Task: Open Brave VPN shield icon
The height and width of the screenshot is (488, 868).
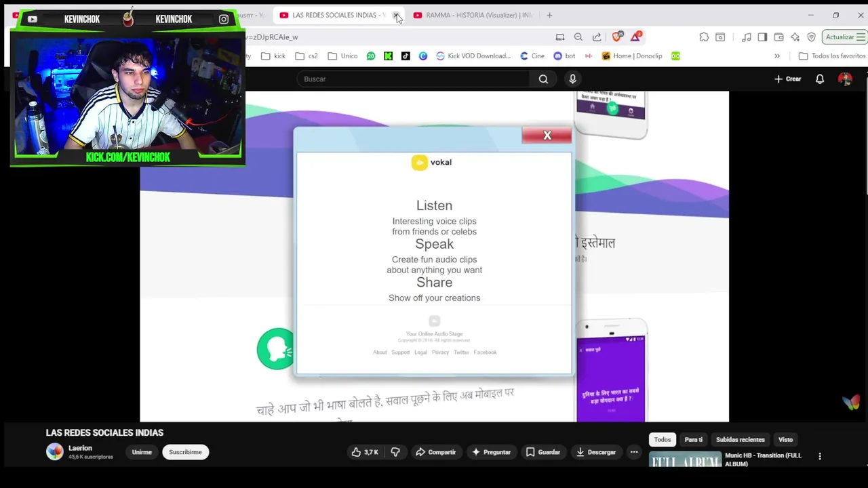Action: point(811,37)
